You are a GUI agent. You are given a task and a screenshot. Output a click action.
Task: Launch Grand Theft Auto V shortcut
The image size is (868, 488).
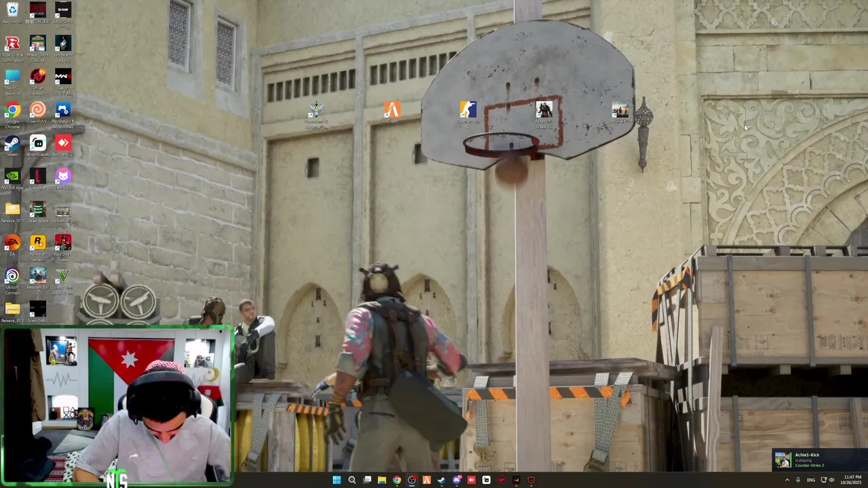coord(63,280)
